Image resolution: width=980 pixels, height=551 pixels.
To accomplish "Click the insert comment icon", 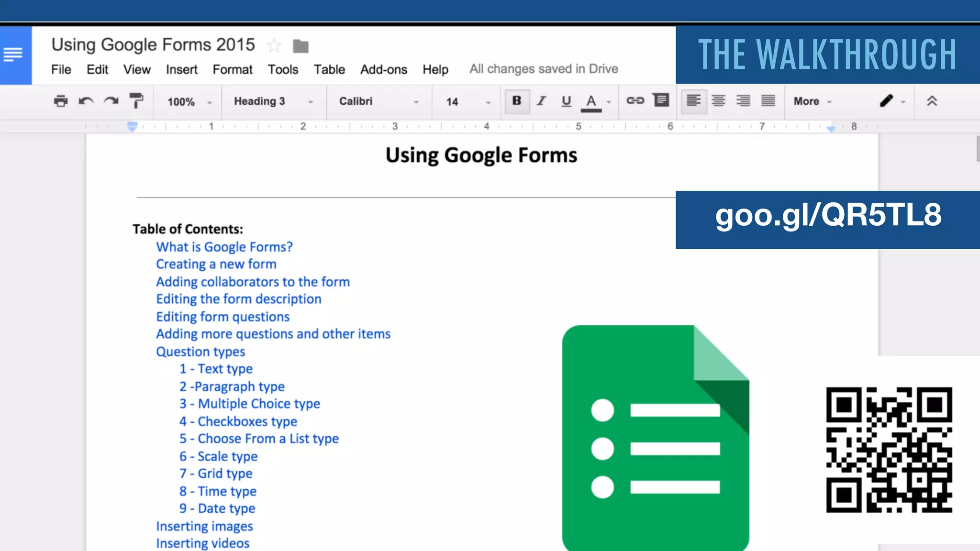I will click(661, 100).
